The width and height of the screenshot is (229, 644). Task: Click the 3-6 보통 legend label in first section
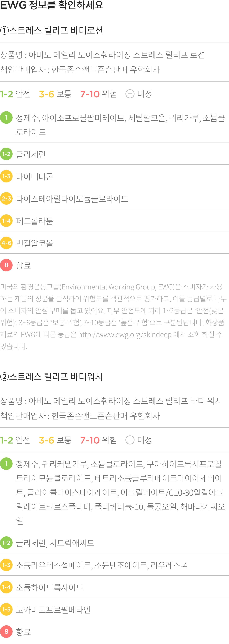(55, 94)
